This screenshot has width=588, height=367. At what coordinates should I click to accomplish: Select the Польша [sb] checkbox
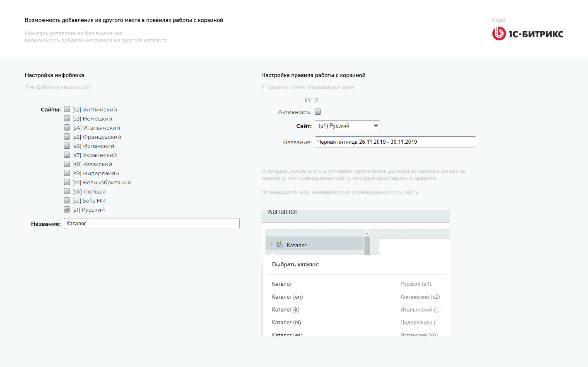pyautogui.click(x=67, y=191)
